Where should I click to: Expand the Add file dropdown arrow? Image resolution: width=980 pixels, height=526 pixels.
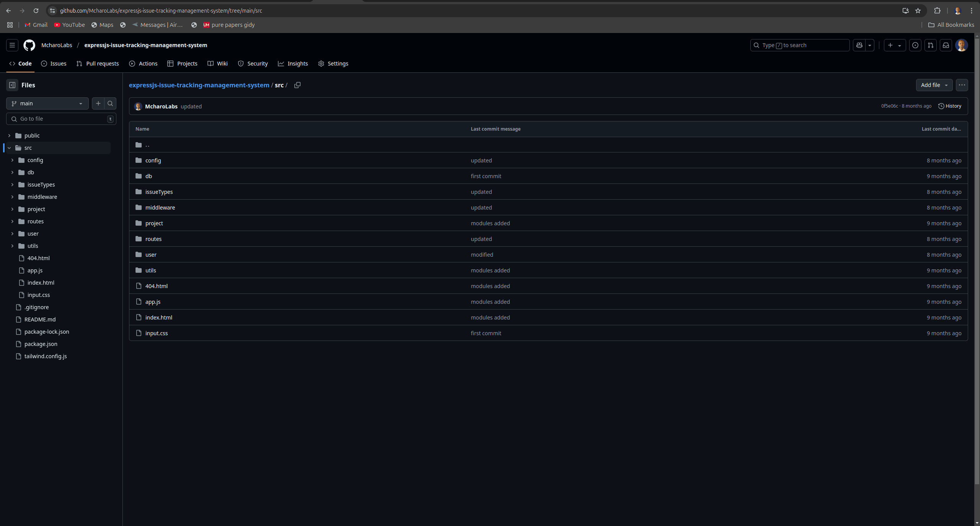click(x=946, y=85)
